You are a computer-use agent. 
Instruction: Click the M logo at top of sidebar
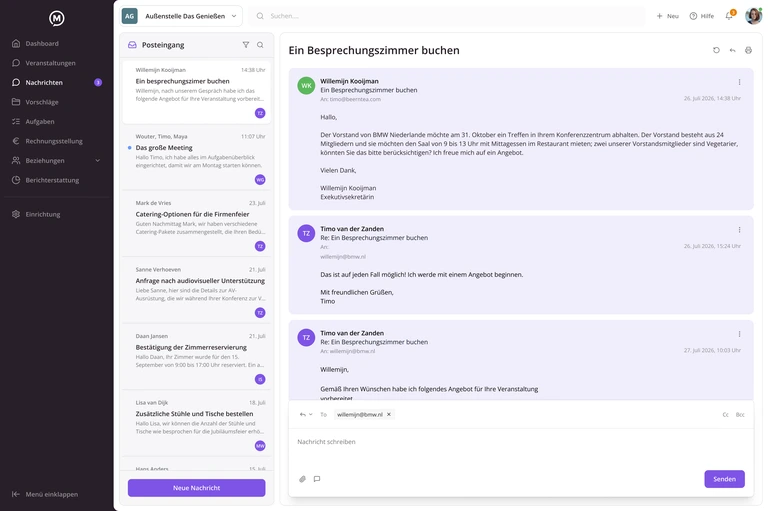tap(56, 18)
